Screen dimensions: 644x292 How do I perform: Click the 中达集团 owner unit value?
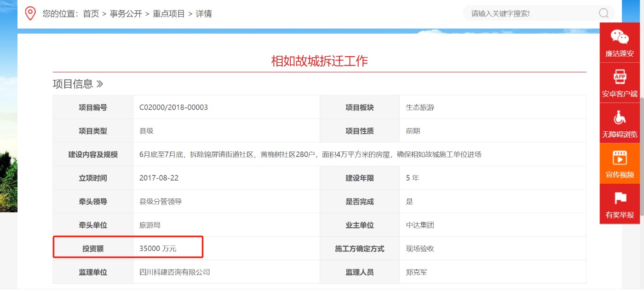point(420,225)
